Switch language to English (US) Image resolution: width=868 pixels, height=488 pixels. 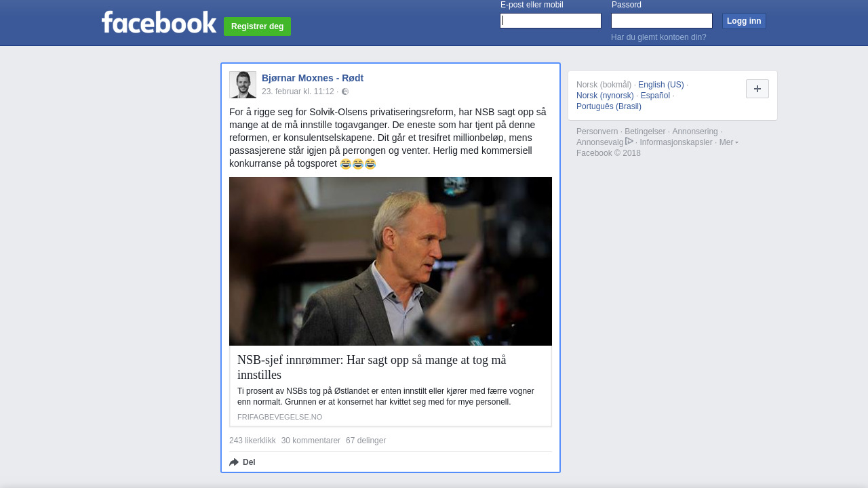pos(661,85)
